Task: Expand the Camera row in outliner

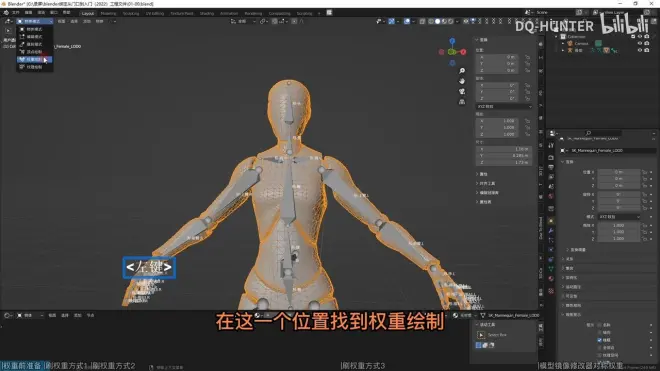Action: pyautogui.click(x=563, y=43)
